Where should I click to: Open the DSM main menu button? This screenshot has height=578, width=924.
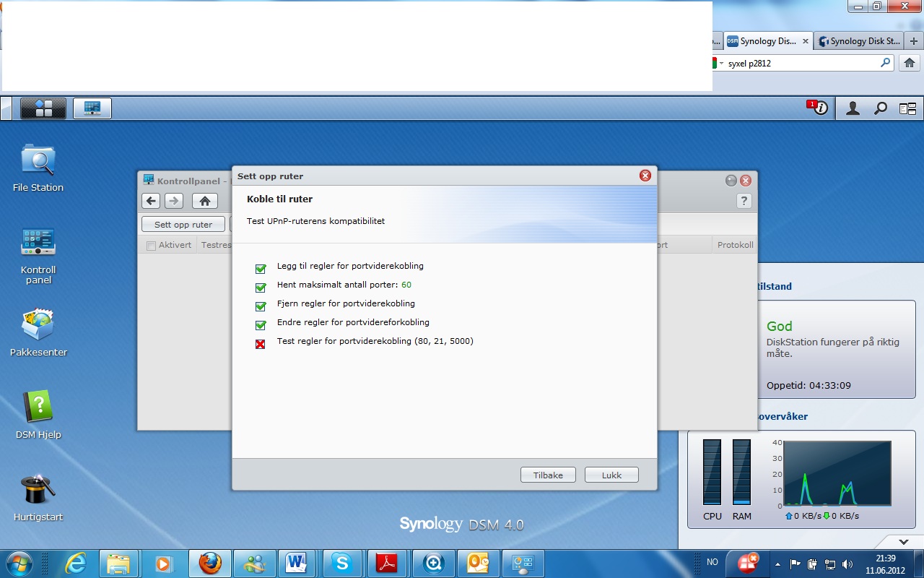43,108
